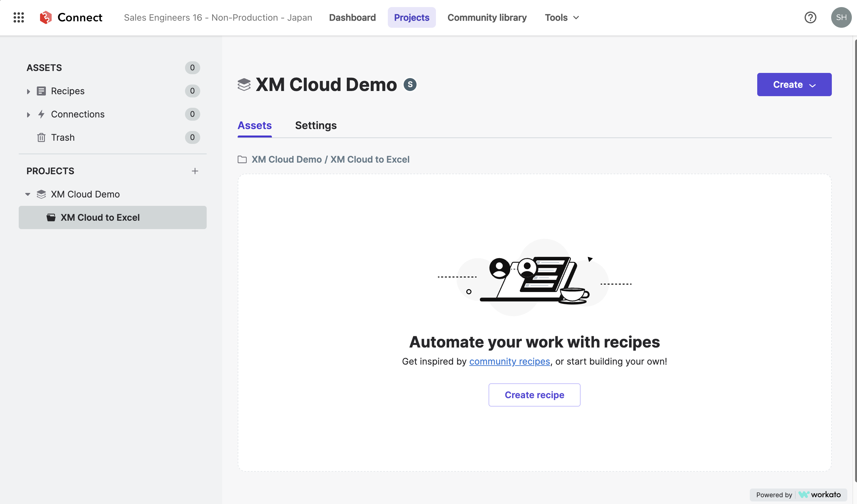Click the Connections count badge
Image resolution: width=857 pixels, height=504 pixels.
[192, 114]
